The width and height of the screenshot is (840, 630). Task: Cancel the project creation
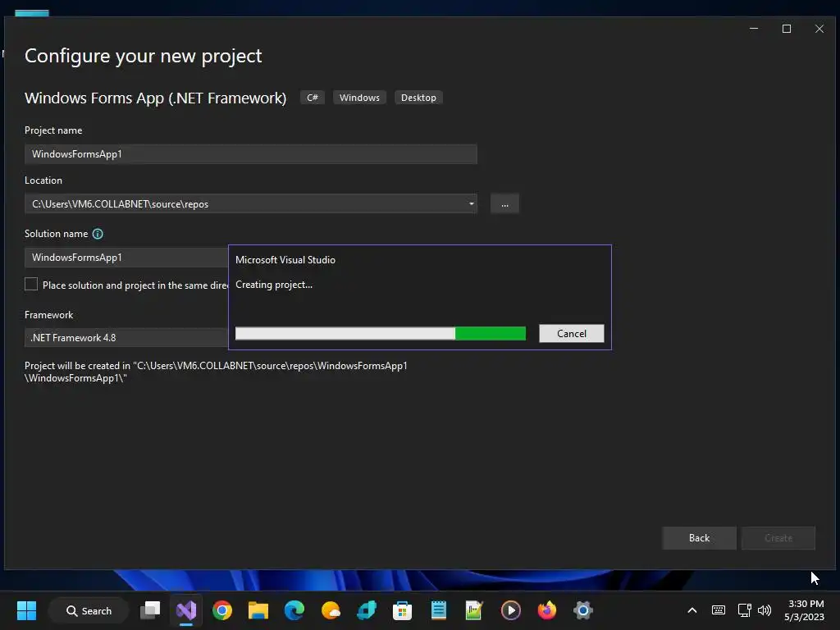(572, 334)
